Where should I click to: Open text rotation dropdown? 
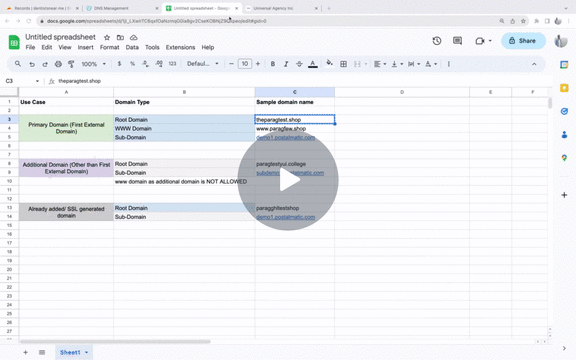(x=431, y=64)
